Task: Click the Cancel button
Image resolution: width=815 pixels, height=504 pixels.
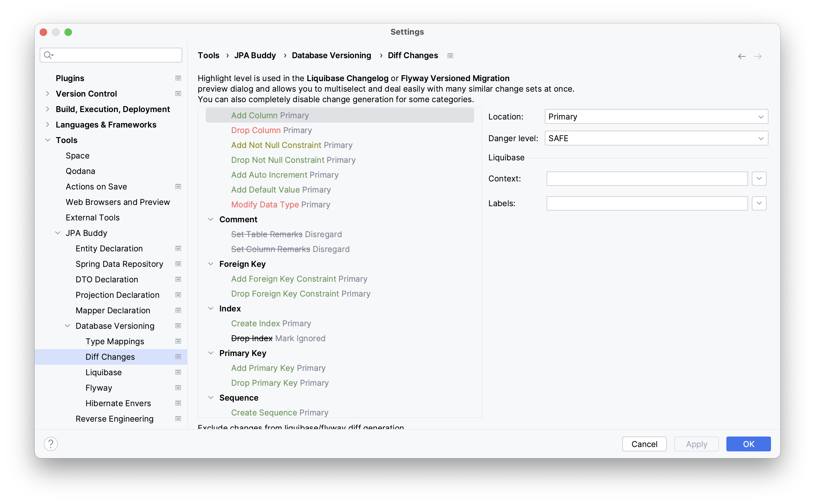Action: pyautogui.click(x=644, y=443)
